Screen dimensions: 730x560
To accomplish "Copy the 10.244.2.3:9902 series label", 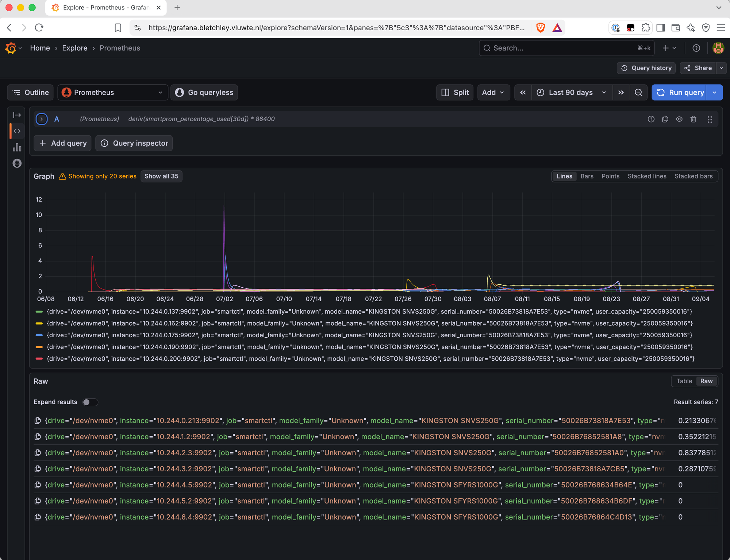I will [x=37, y=453].
